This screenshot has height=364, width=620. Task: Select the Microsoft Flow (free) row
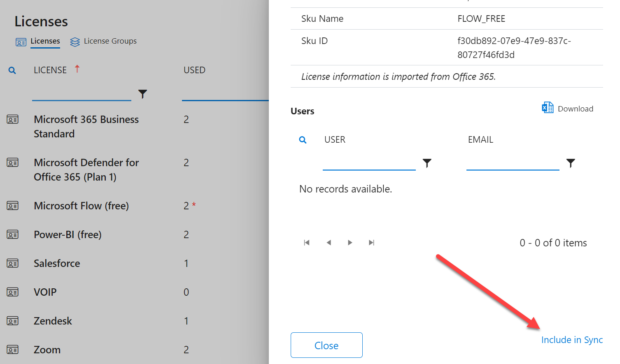81,206
